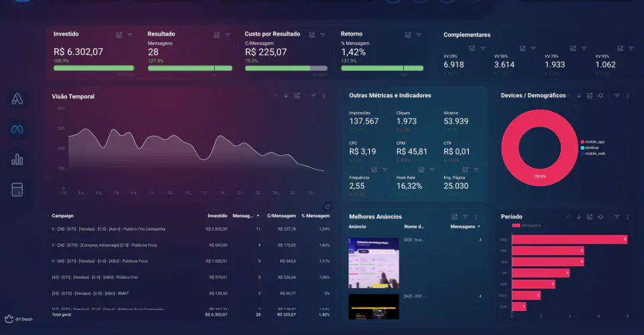Sort campaign table by C/Mensagem header
Viewport: 644px width, 335px height.
pos(282,216)
